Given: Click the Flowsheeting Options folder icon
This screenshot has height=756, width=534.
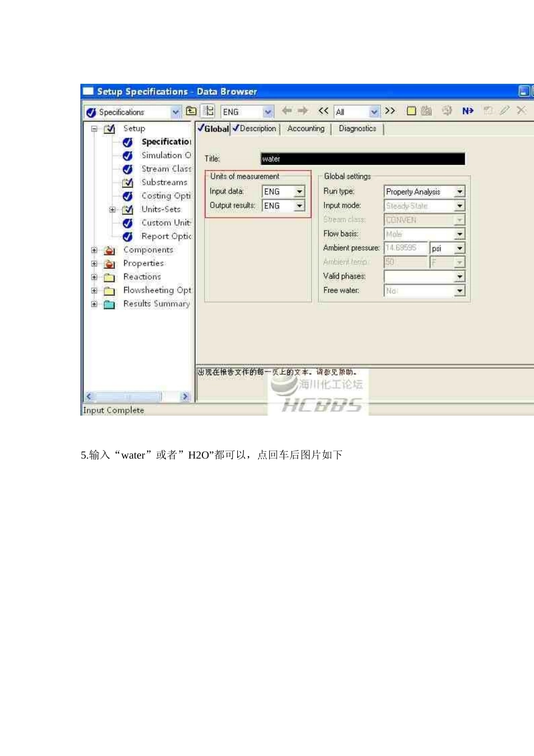Looking at the screenshot, I should (110, 291).
